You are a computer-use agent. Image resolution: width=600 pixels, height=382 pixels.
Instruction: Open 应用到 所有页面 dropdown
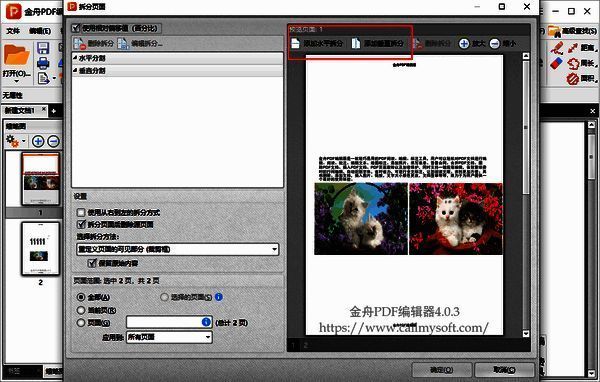169,337
